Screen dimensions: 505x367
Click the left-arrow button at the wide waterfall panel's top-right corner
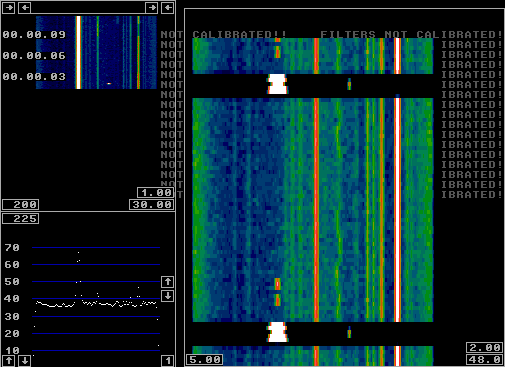pyautogui.click(x=168, y=7)
